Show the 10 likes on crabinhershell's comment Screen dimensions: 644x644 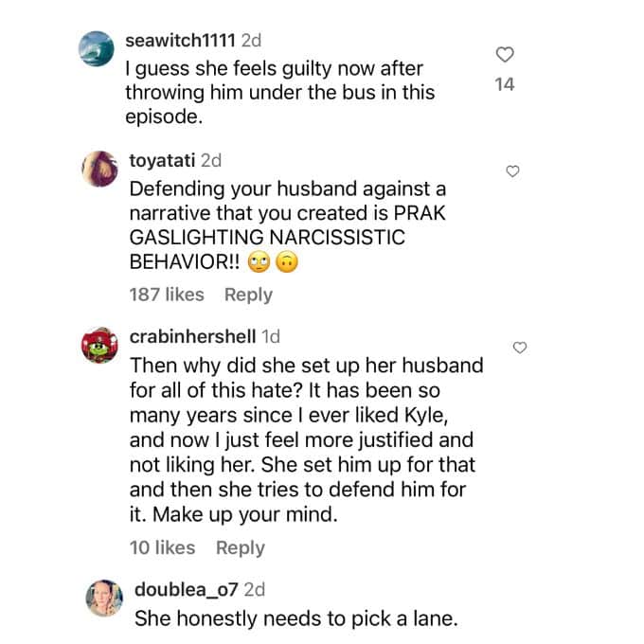(162, 547)
